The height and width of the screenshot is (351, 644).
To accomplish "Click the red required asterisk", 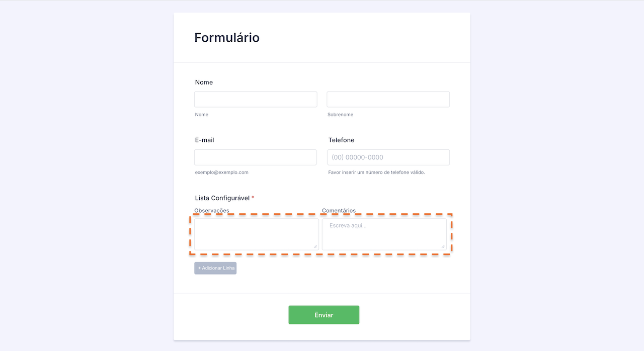I will [253, 198].
